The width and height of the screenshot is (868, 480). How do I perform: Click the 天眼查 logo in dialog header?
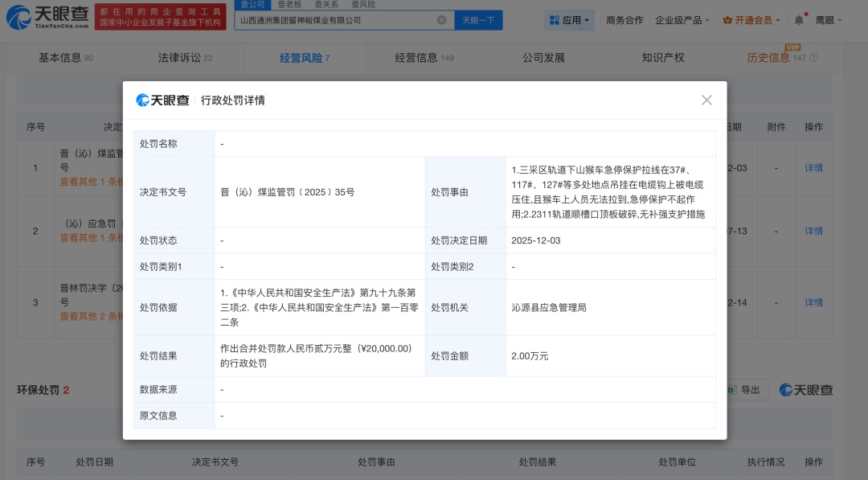[162, 101]
